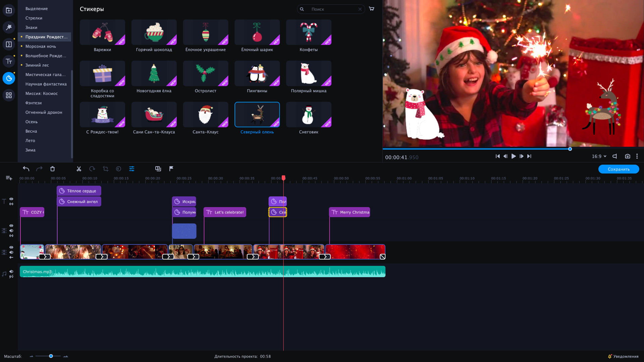644x362 pixels.
Task: Hide the main video track eye icon
Action: [x=11, y=247]
